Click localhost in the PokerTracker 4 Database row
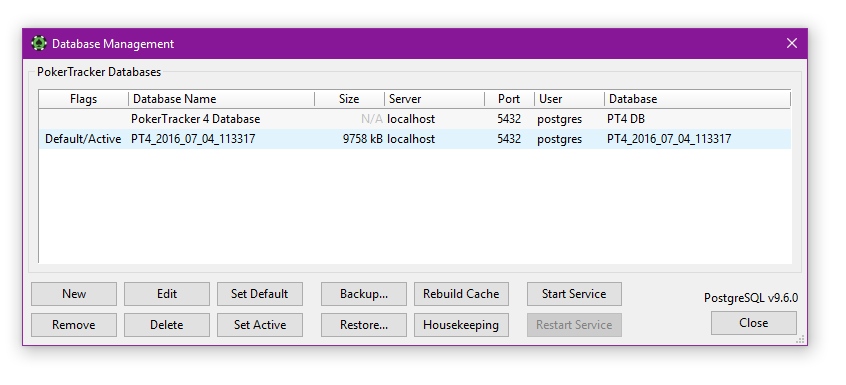Viewport: 846px width, 385px height. (411, 119)
